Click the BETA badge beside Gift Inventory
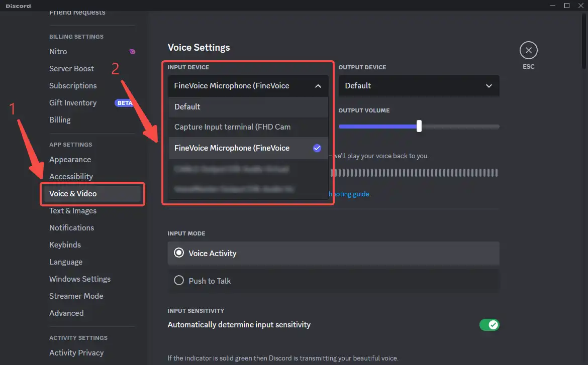Screen dimensions: 588x365 [x=124, y=103]
